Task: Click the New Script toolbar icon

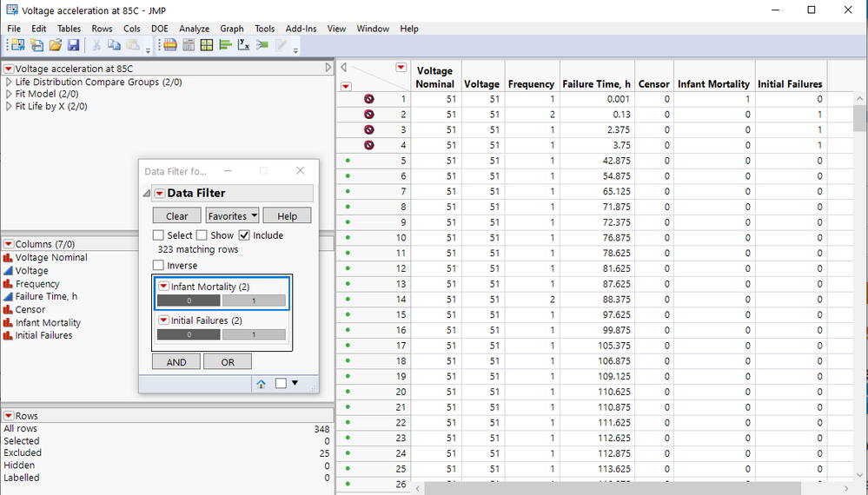Action: coord(36,45)
